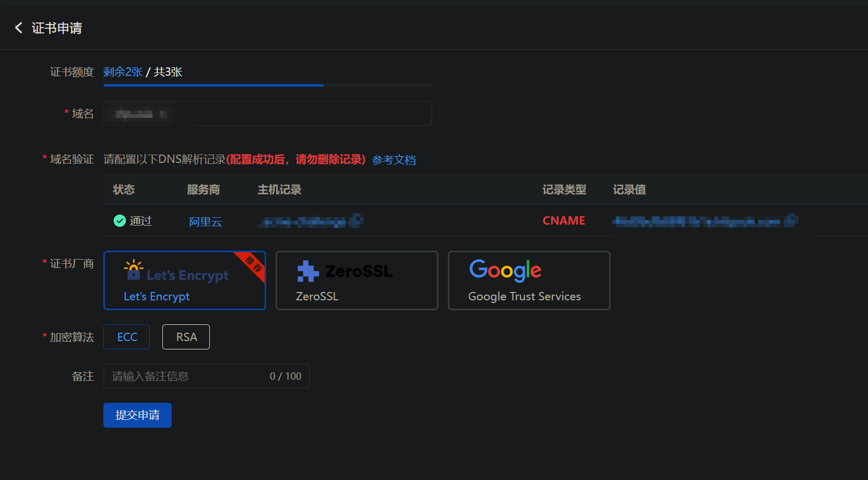
Task: Click the red CNAME record type
Action: click(564, 220)
